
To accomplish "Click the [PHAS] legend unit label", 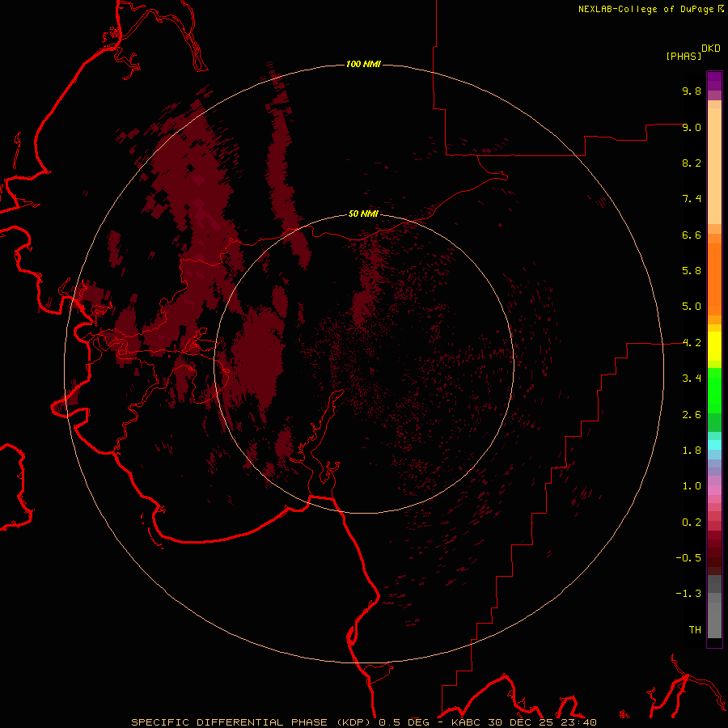I will 684,56.
